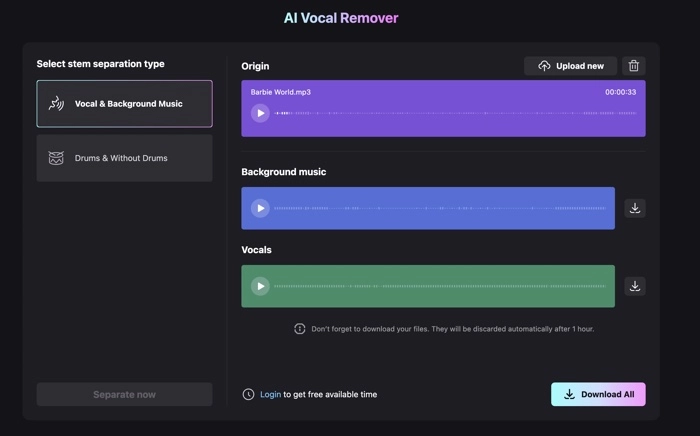This screenshot has height=436, width=700.
Task: Click the Separate now button
Action: [x=125, y=394]
